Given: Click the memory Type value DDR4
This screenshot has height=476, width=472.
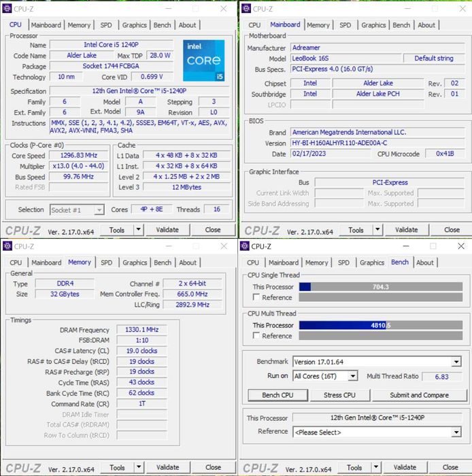Looking at the screenshot, I should [x=65, y=284].
